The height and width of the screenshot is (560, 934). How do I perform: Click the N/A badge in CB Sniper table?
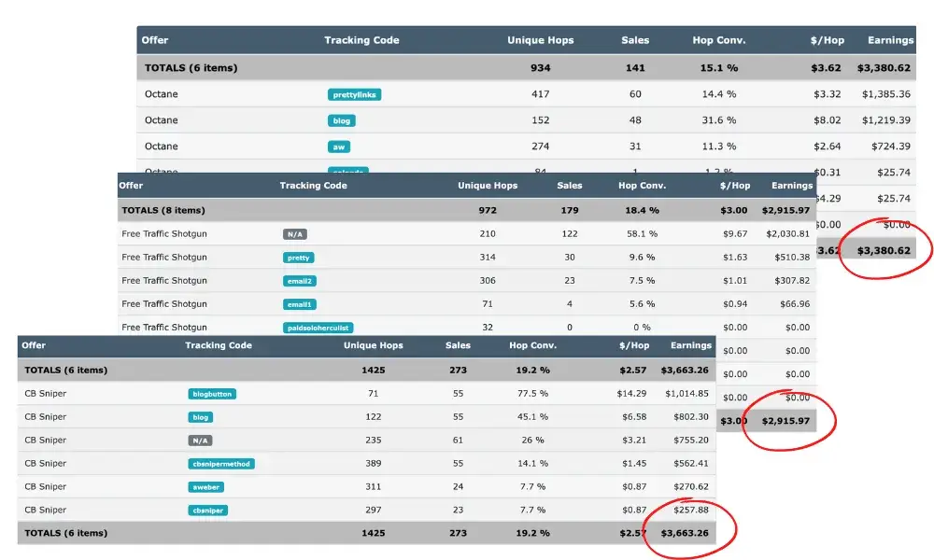pos(199,440)
